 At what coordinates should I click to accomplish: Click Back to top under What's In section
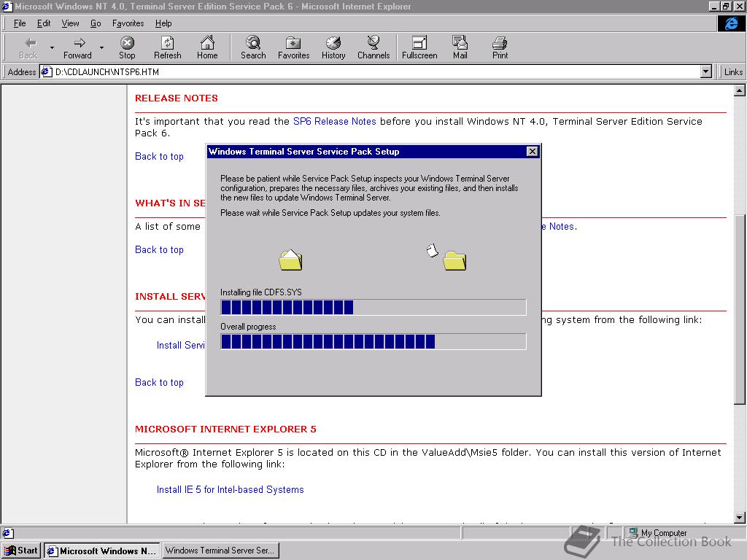[x=159, y=249]
